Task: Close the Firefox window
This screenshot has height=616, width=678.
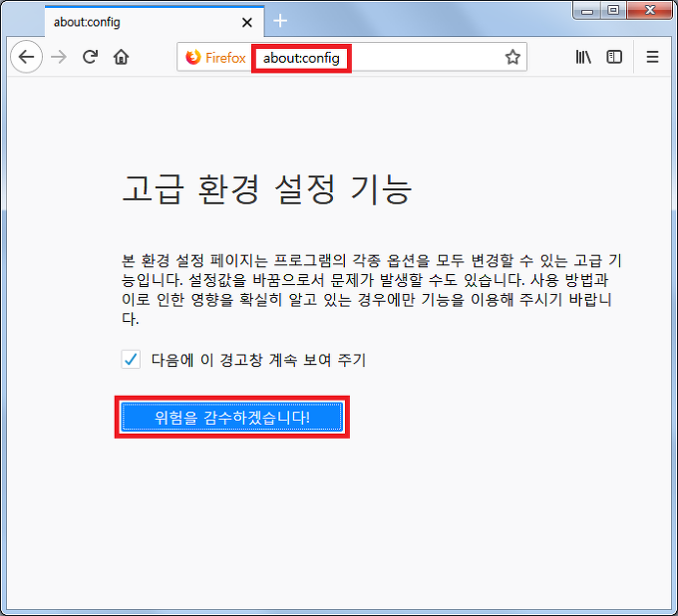Action: (x=649, y=10)
